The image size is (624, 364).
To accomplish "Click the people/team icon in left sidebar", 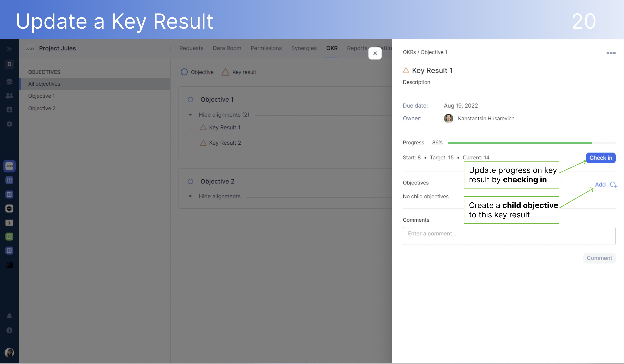I will (x=10, y=96).
